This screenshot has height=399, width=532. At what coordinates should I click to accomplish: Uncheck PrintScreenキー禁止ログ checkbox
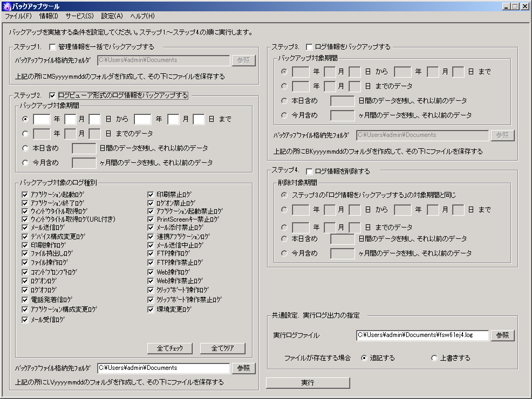coord(152,219)
